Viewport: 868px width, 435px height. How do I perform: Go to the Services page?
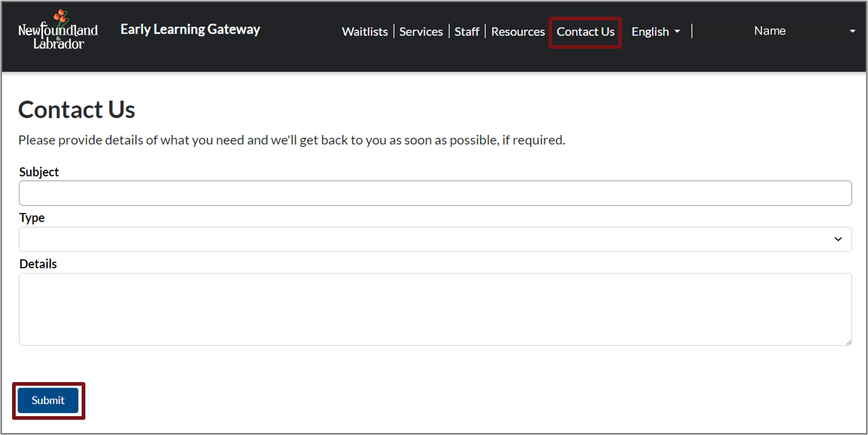421,31
